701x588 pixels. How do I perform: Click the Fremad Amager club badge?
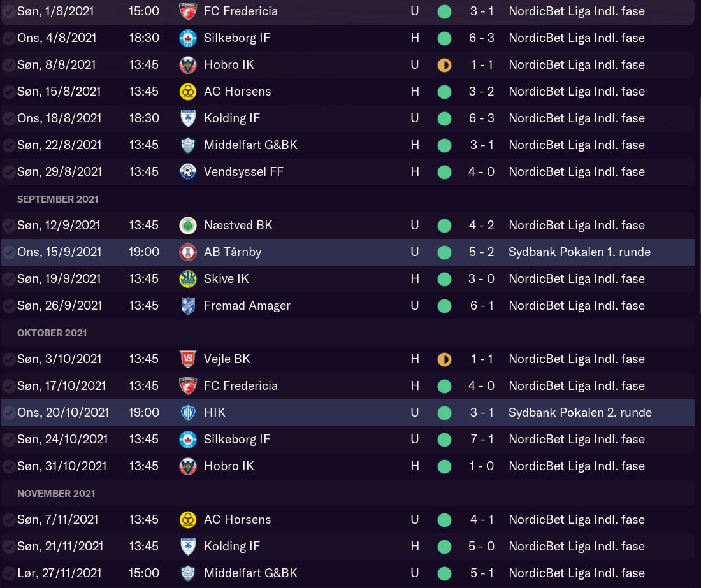coord(188,306)
